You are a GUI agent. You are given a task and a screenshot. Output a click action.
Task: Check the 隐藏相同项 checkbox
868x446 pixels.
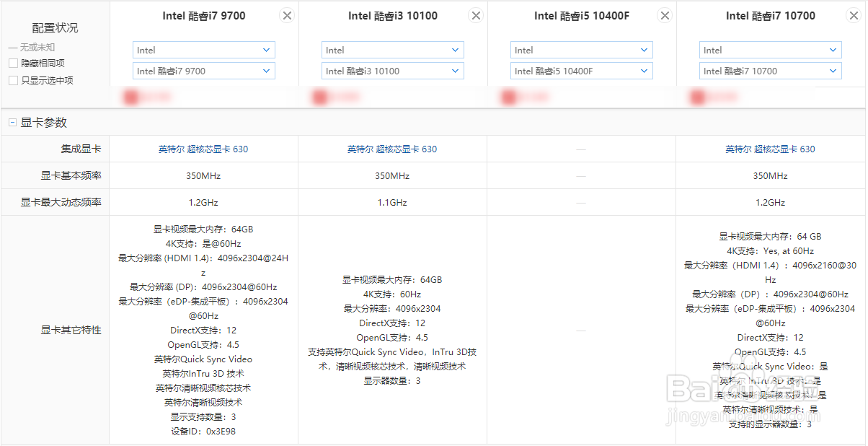13,64
